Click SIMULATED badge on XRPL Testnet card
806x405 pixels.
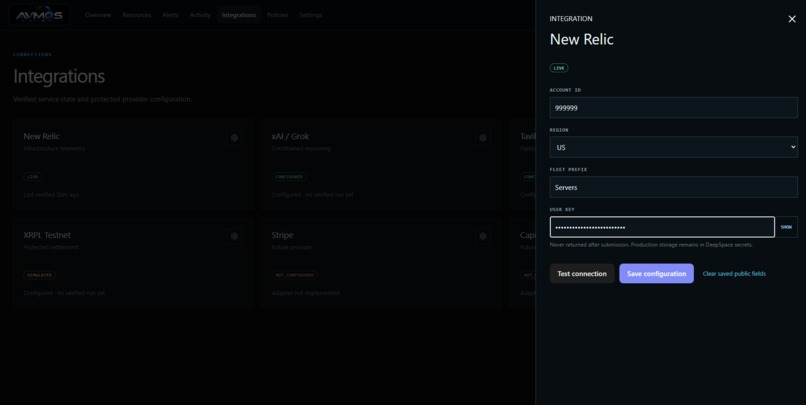[40, 275]
